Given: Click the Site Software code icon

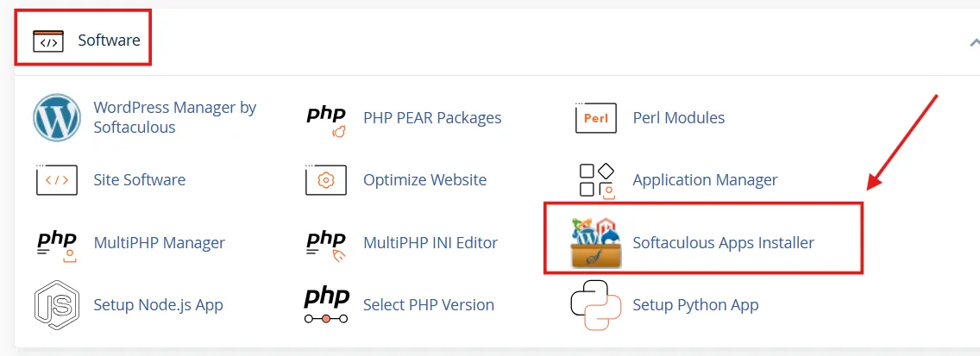Looking at the screenshot, I should point(57,180).
